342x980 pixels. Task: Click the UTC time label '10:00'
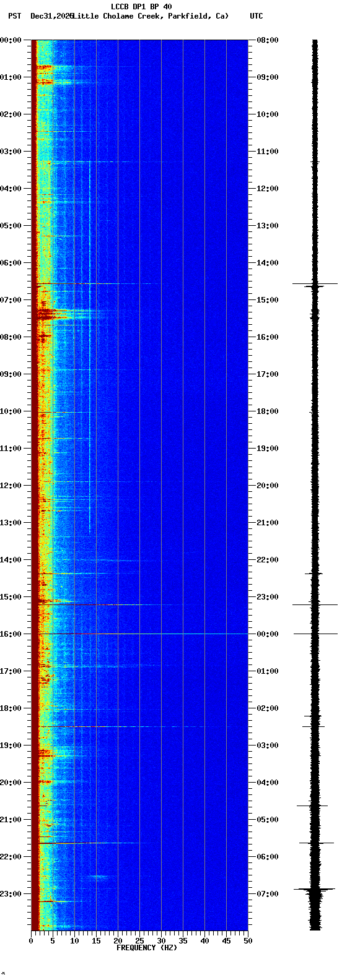(268, 114)
